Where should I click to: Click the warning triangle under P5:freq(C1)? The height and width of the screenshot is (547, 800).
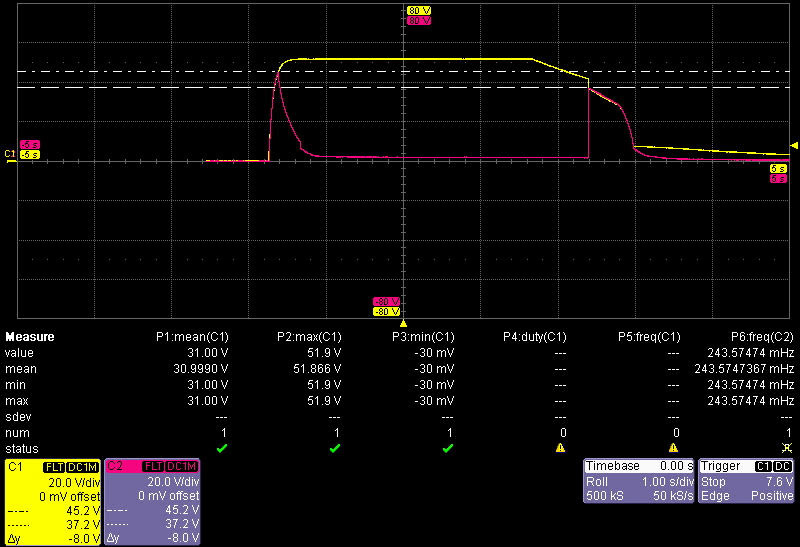pos(673,448)
